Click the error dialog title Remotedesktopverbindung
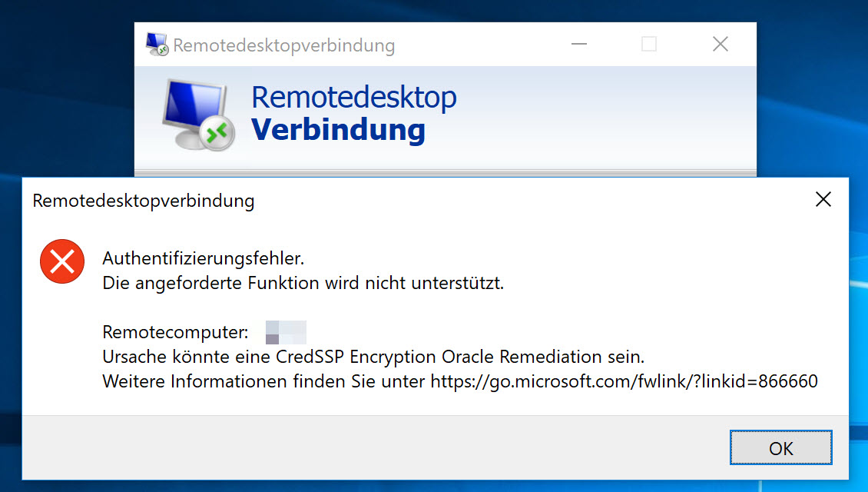This screenshot has width=868, height=492. (144, 201)
